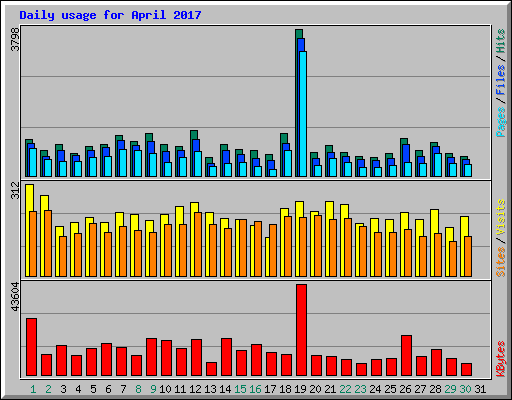Image resolution: width=512 pixels, height=400 pixels.
Task: Click day label 8 on the x-axis
Action: point(138,389)
